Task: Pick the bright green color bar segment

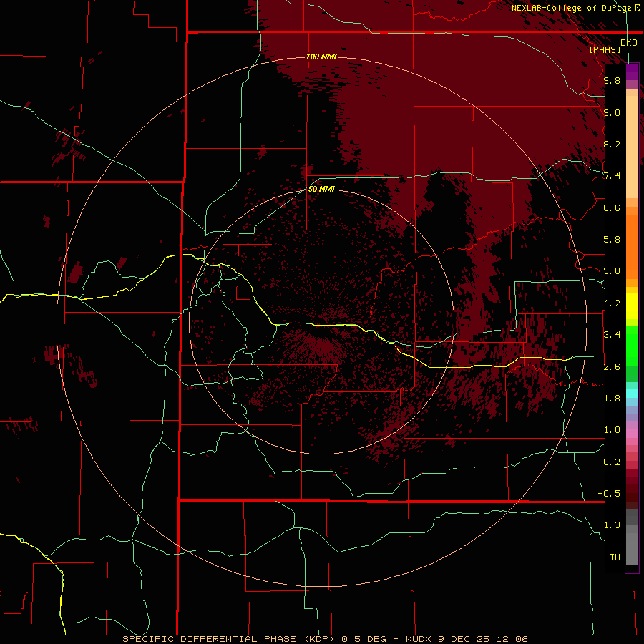Action: pos(632,346)
